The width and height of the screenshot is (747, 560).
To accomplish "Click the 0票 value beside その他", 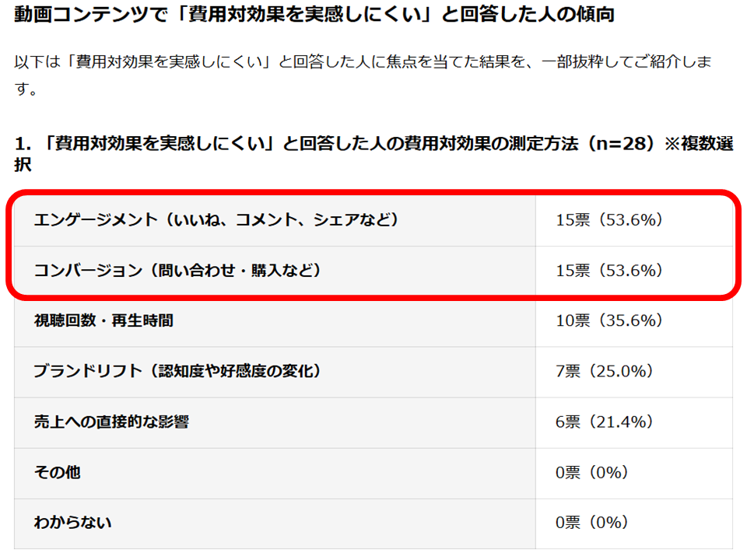I will point(592,472).
